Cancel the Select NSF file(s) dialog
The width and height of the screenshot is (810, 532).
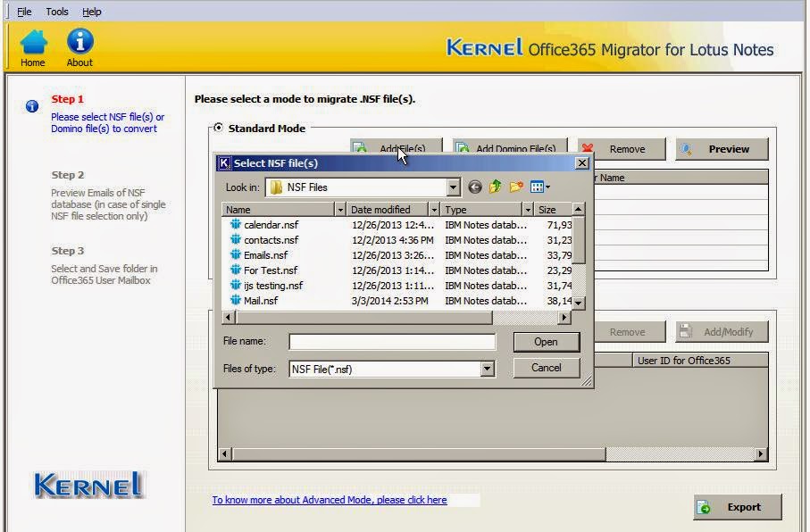[x=547, y=368]
